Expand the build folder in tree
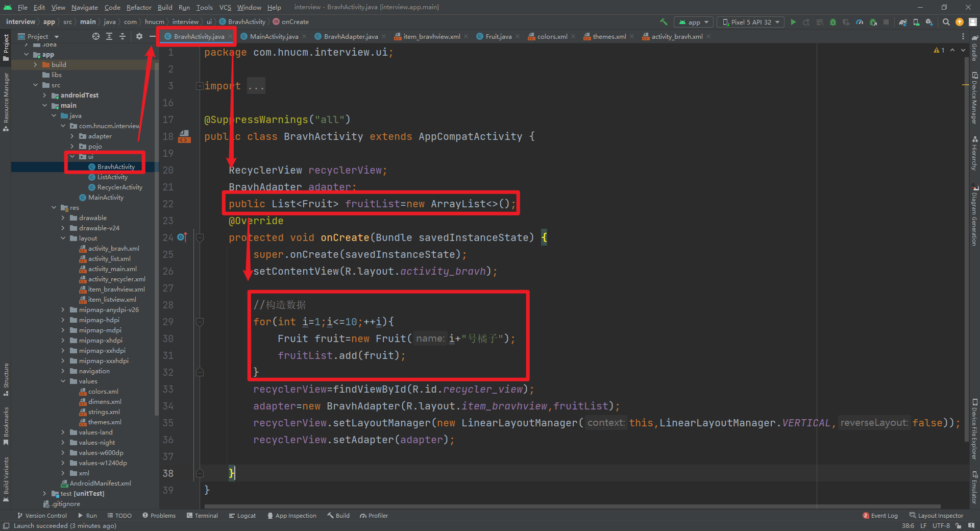Viewport: 980px width, 531px height. 35,65
